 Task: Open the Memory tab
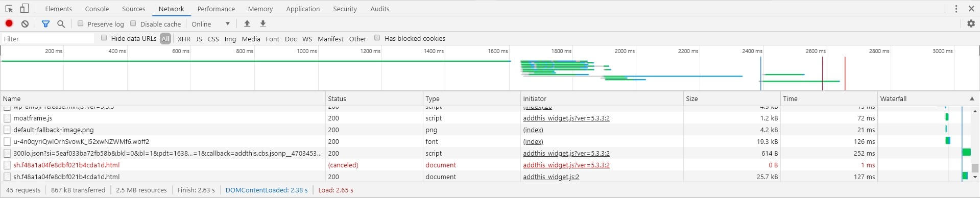[260, 9]
